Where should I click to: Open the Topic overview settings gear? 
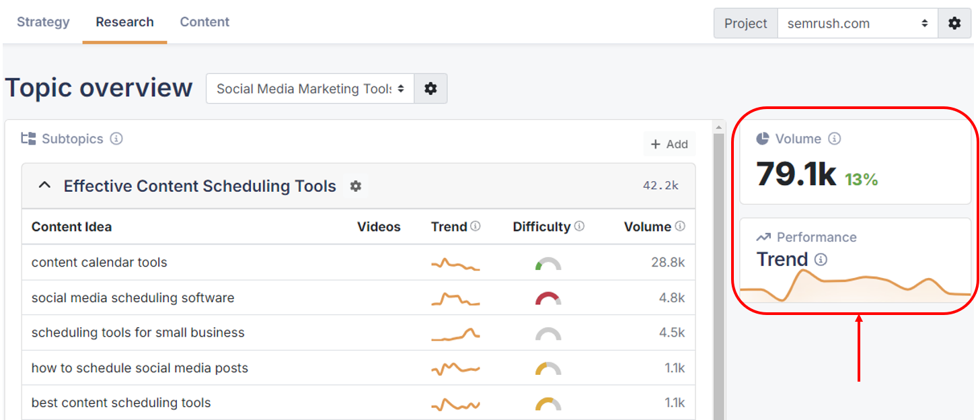(431, 88)
